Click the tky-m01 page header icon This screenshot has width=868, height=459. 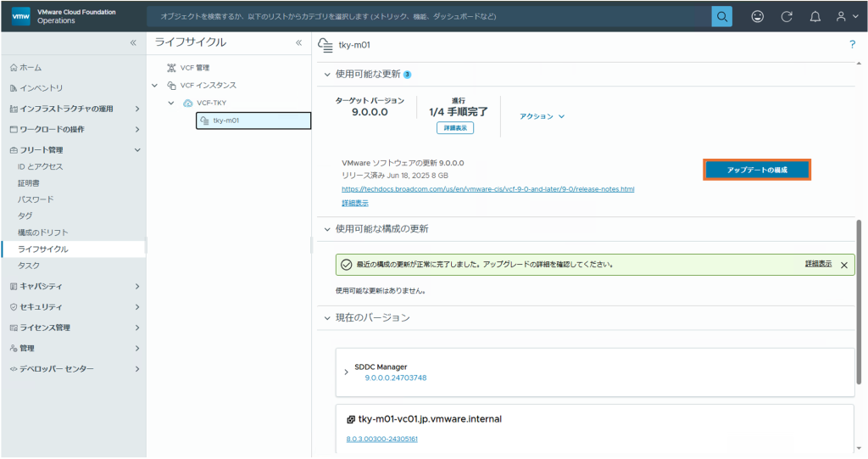pos(325,45)
